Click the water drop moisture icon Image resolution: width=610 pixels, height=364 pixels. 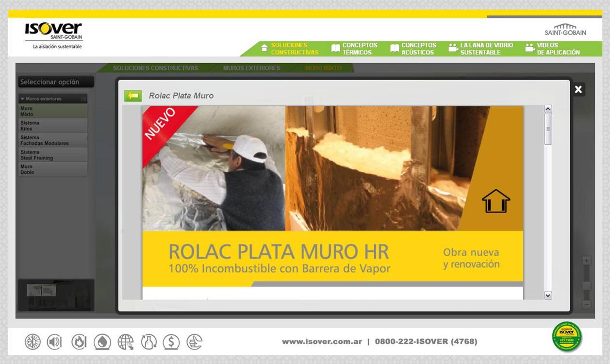(102, 342)
